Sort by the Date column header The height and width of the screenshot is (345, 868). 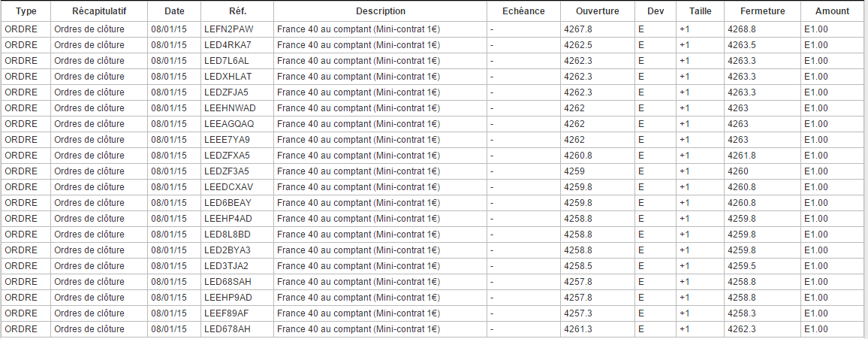click(x=173, y=11)
